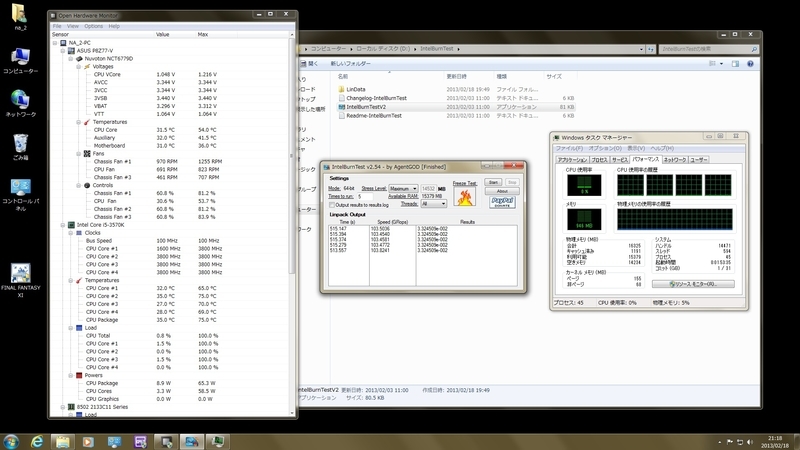Image resolution: width=800 pixels, height=450 pixels.
Task: Collapse the Fans tree node
Action: click(x=79, y=154)
